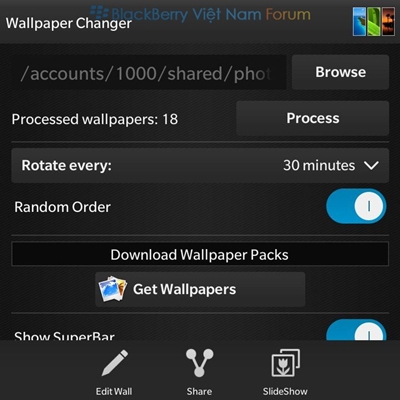Screen dimensions: 400x400
Task: Tap the SlideShow label in action bar
Action: 285,391
